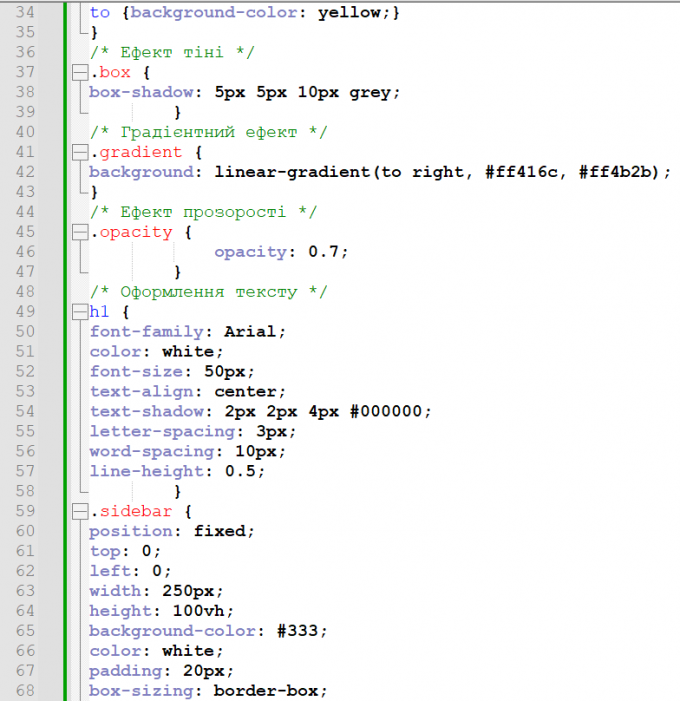Screen dimensions: 680x701
Task: Collapse the .sidebar rule fold marker
Action: (x=80, y=511)
